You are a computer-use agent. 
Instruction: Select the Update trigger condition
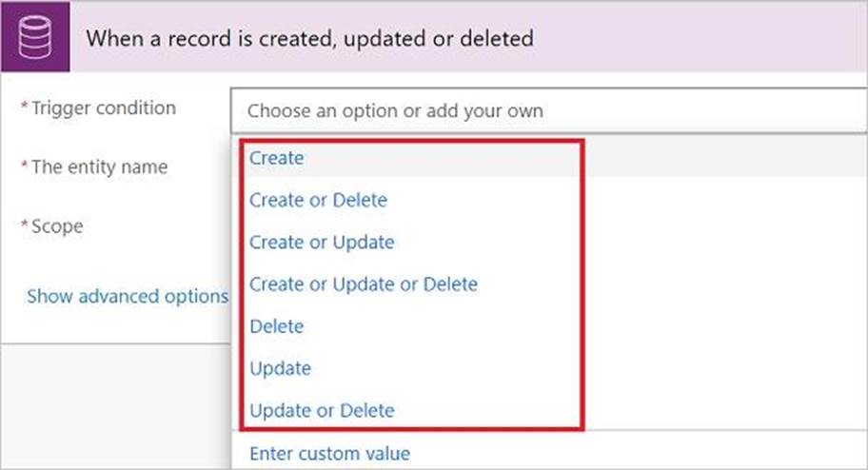(x=280, y=367)
